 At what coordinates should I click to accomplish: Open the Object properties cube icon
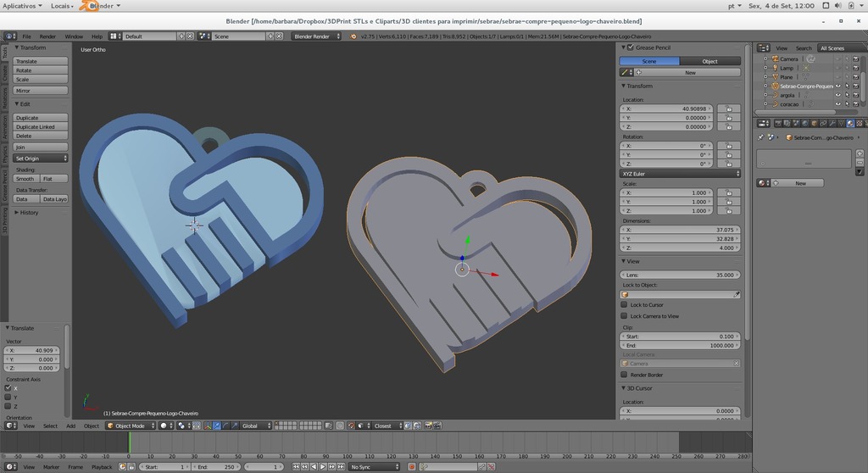pyautogui.click(x=815, y=124)
